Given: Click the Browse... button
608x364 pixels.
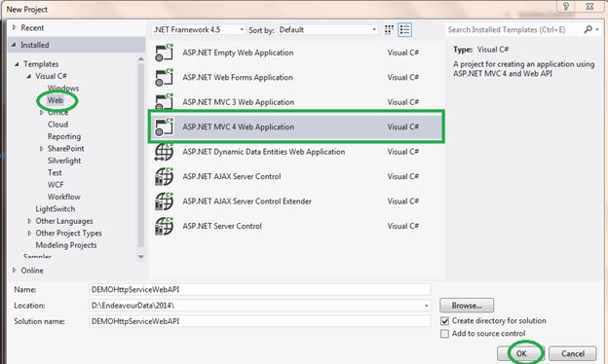Looking at the screenshot, I should click(x=467, y=306).
